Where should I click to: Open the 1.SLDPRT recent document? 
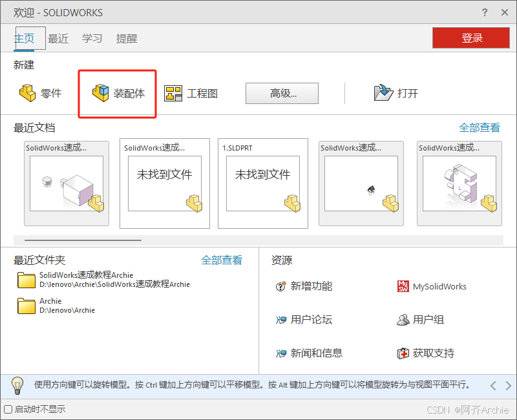(263, 184)
